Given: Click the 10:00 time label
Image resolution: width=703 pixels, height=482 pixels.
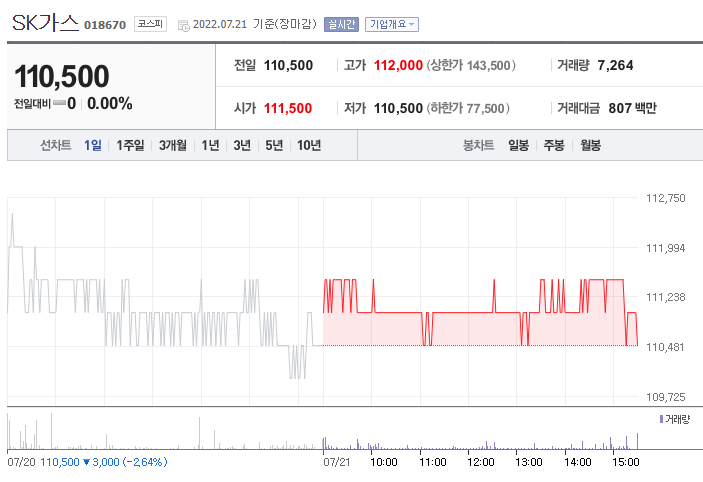Looking at the screenshot, I should click(x=384, y=462).
